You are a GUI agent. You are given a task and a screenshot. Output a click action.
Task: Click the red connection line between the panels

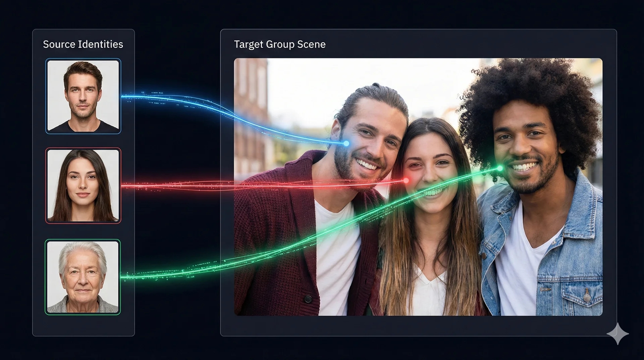pos(174,185)
